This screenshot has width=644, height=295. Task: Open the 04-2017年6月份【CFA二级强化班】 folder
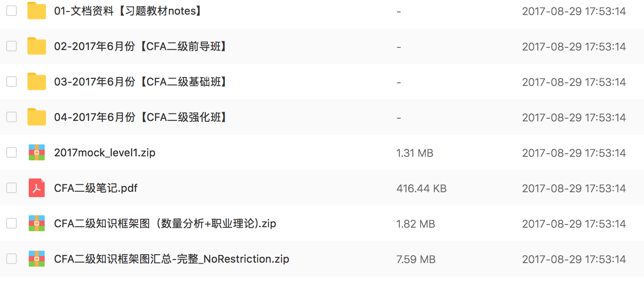(x=141, y=117)
